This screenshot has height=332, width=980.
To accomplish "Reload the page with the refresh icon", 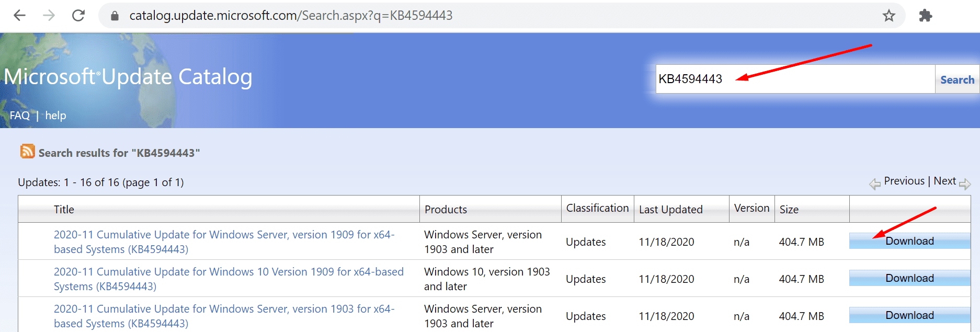I will (x=78, y=16).
